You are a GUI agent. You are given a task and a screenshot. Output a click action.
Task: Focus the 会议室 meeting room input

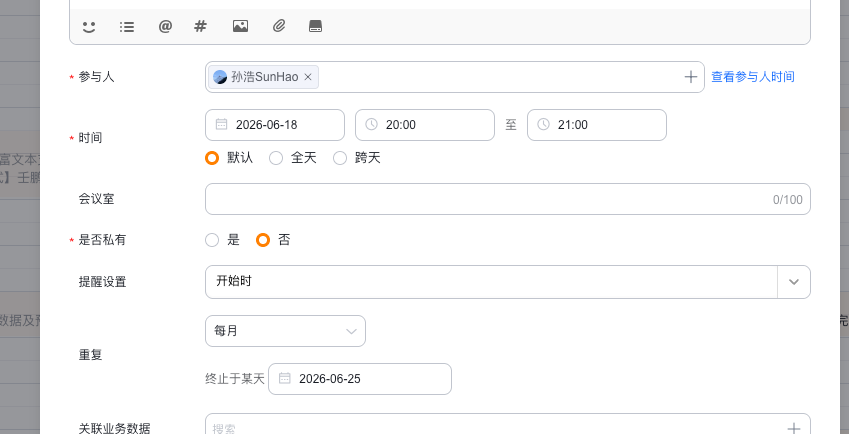tap(508, 199)
